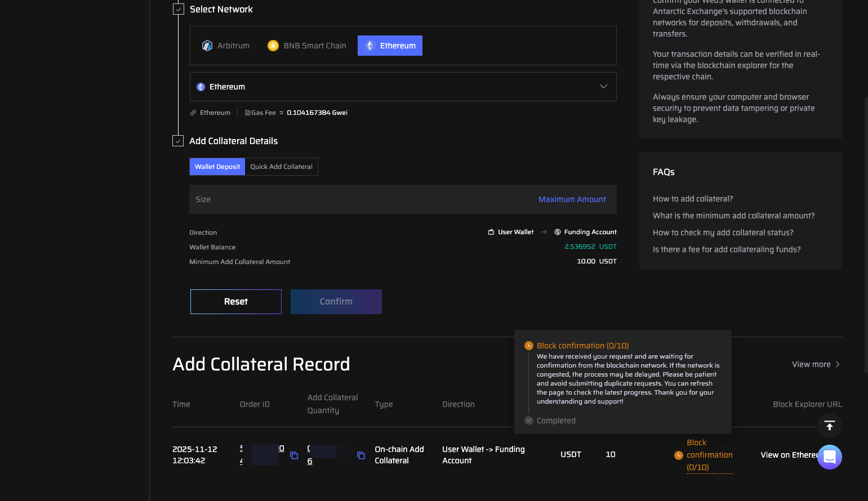868x501 pixels.
Task: Click the Confirm button
Action: [x=336, y=302]
